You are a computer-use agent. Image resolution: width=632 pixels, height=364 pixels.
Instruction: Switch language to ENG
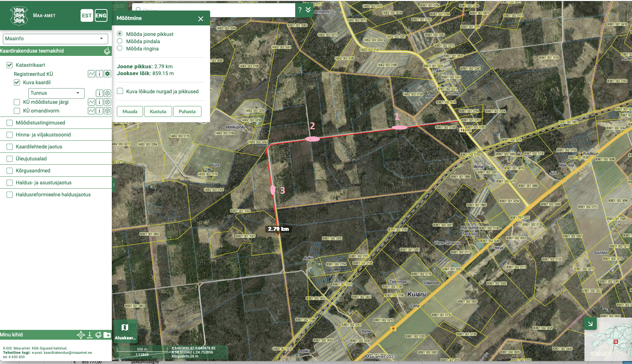coord(101,16)
